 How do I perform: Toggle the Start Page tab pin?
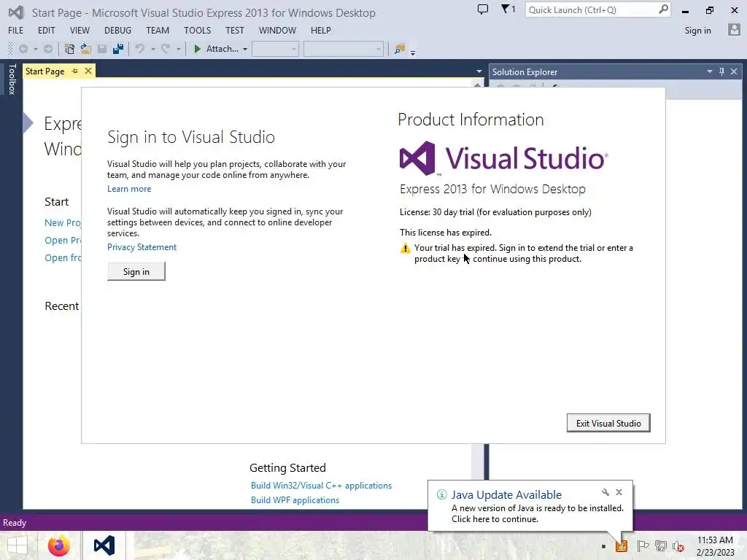[x=75, y=71]
